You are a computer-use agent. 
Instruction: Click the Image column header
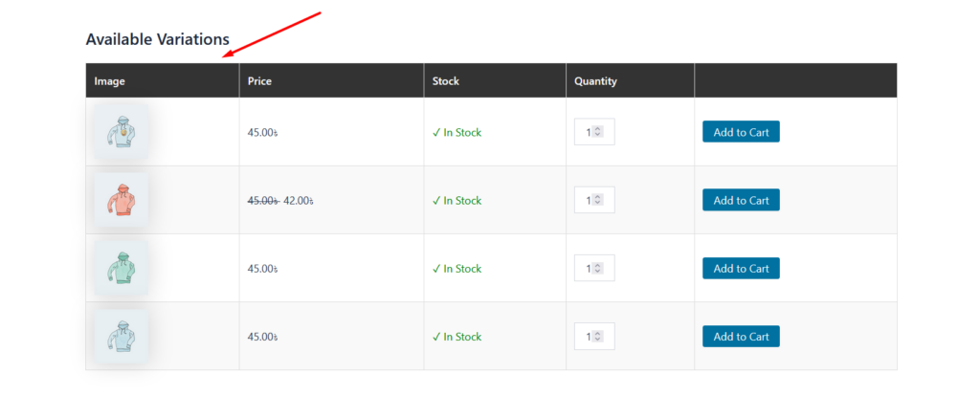pyautogui.click(x=110, y=81)
